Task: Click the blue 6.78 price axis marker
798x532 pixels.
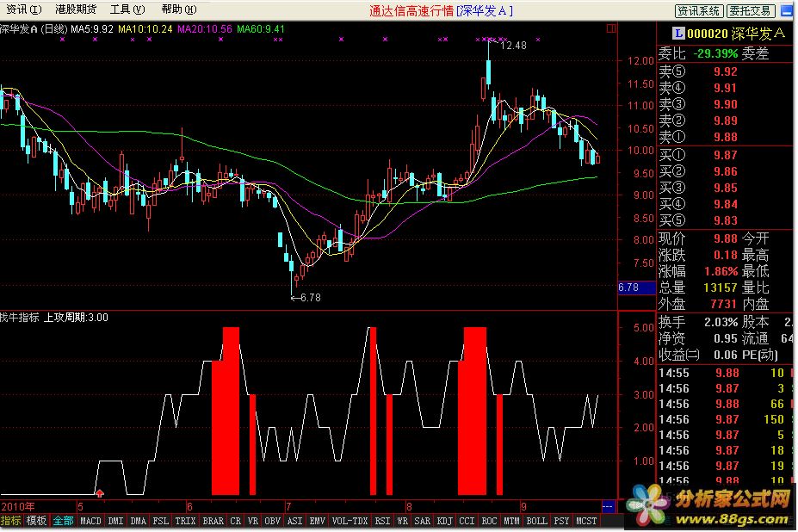Action: [x=636, y=288]
